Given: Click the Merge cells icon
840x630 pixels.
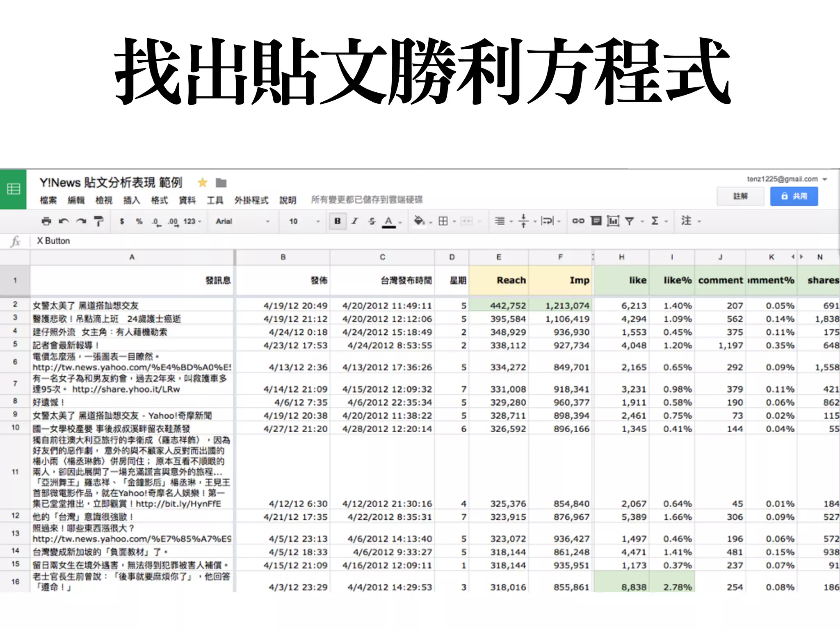Looking at the screenshot, I should 466,221.
